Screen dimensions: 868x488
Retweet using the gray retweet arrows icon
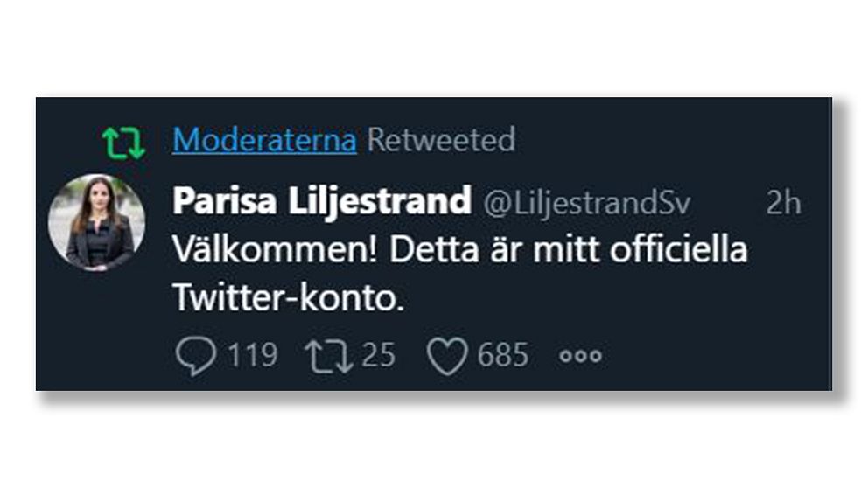327,356
